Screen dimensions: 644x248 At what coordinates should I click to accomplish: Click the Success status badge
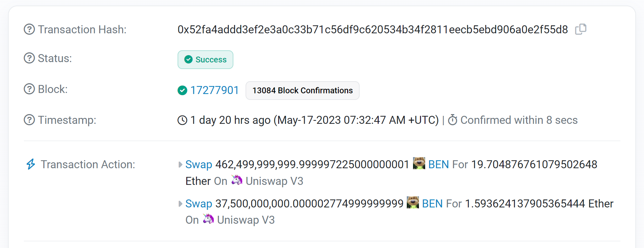click(x=205, y=60)
